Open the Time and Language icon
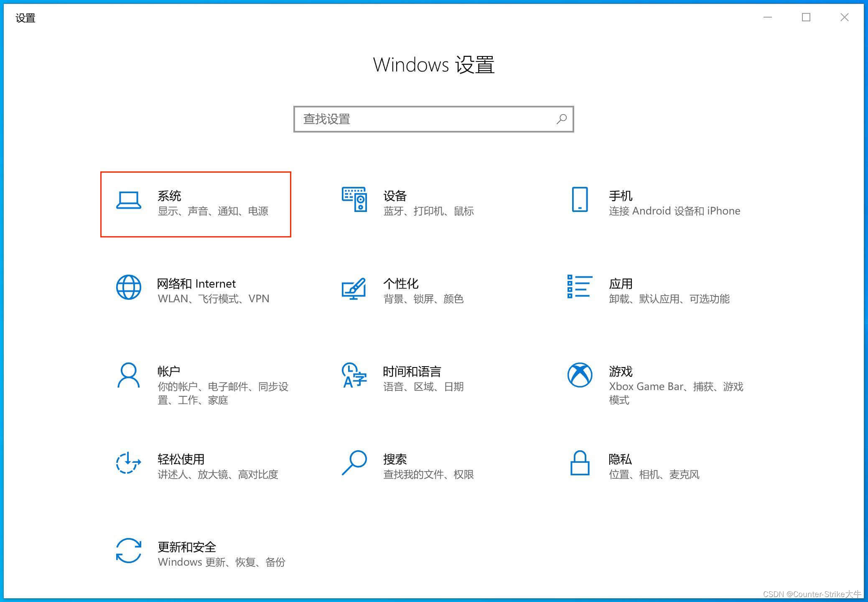 (354, 375)
